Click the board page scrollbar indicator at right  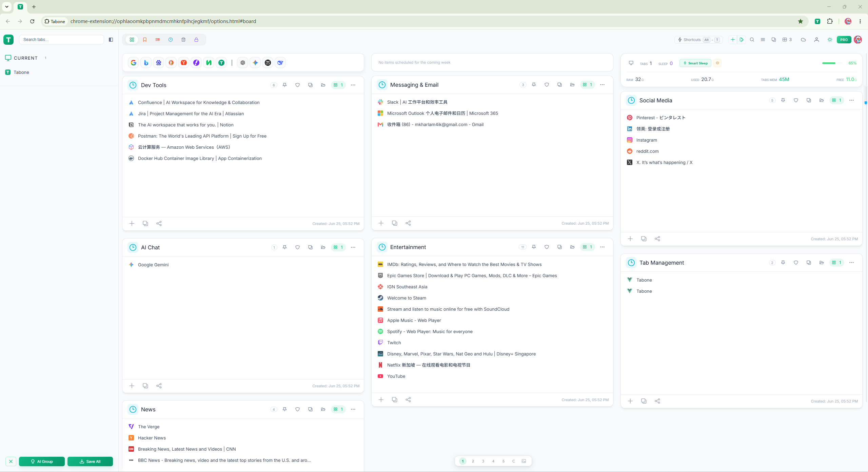866,103
